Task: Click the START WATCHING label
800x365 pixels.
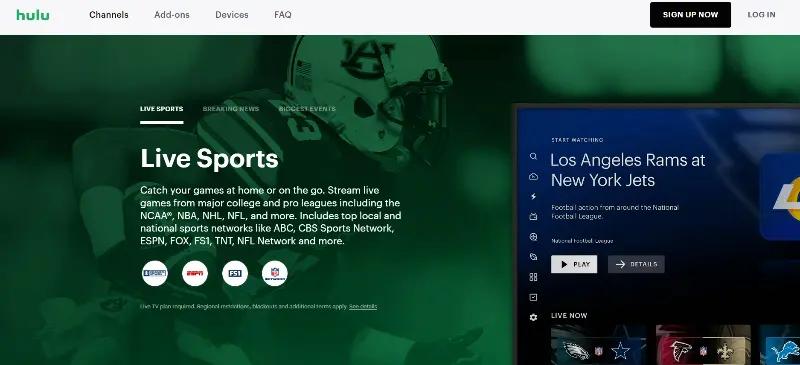Action: [577, 140]
